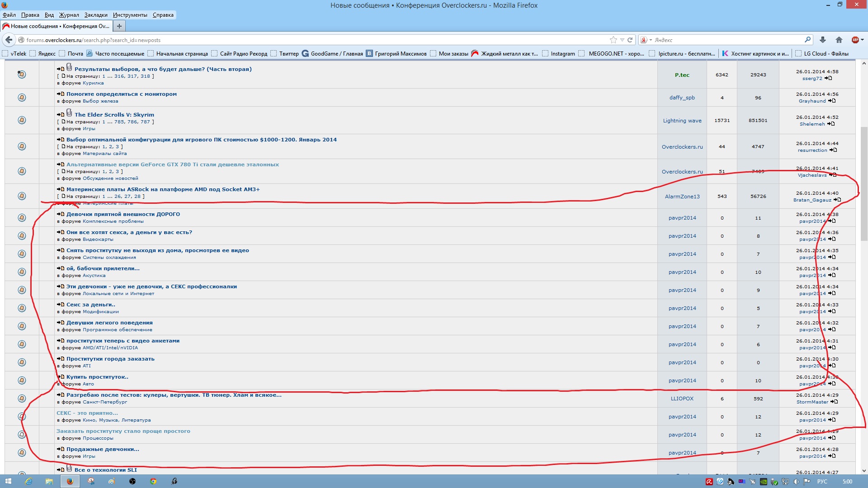Click the address bar URL field
The image size is (868, 488).
click(271, 40)
